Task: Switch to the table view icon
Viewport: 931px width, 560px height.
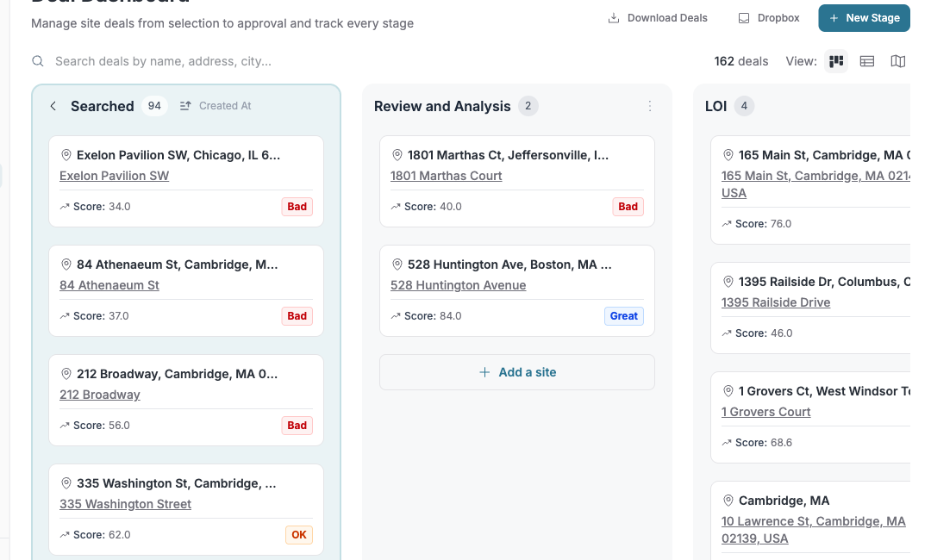Action: coord(866,61)
